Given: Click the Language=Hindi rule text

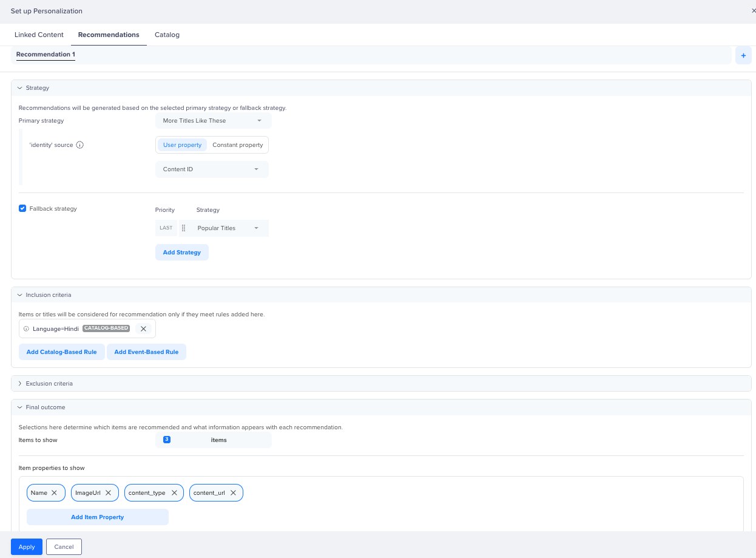Looking at the screenshot, I should point(56,329).
